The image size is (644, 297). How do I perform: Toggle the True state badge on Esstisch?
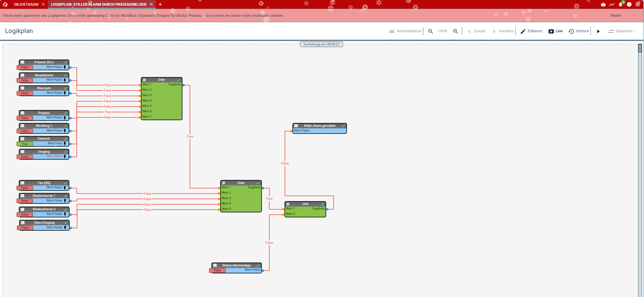pos(25,144)
